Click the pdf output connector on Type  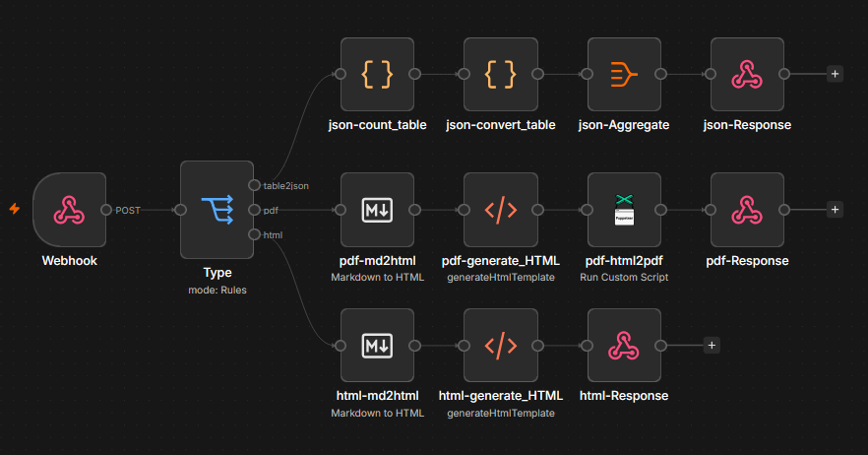click(x=254, y=210)
